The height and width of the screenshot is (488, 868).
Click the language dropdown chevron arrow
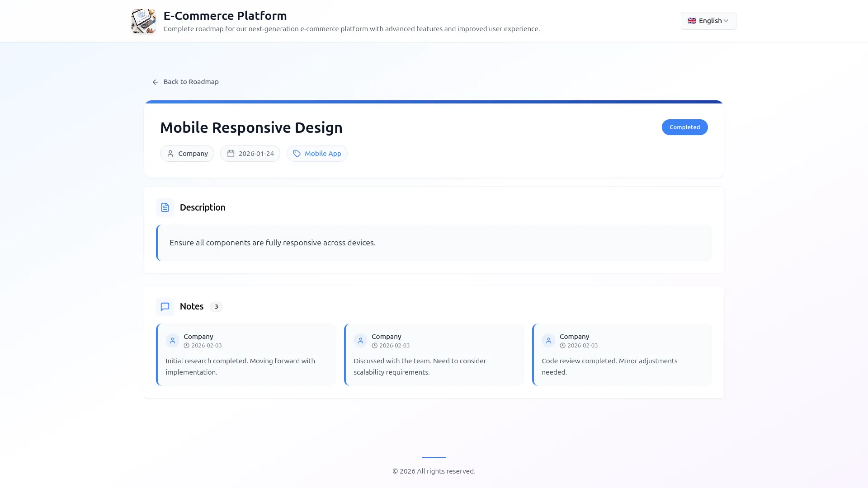point(726,21)
